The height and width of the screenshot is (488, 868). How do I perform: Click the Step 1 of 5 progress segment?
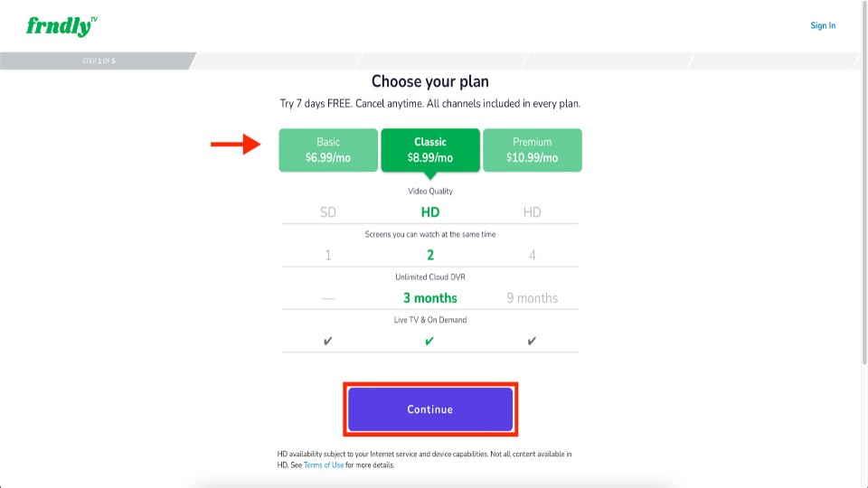pos(98,61)
